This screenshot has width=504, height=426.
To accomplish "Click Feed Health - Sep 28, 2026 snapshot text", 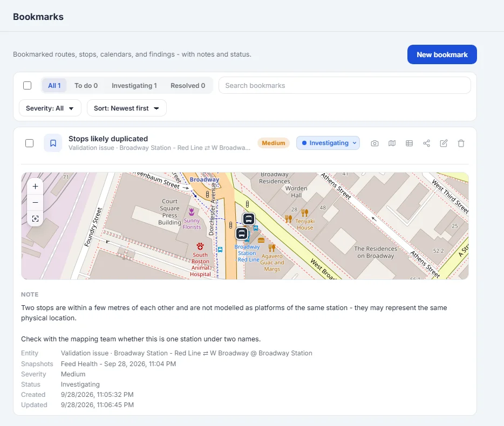I will click(118, 363).
